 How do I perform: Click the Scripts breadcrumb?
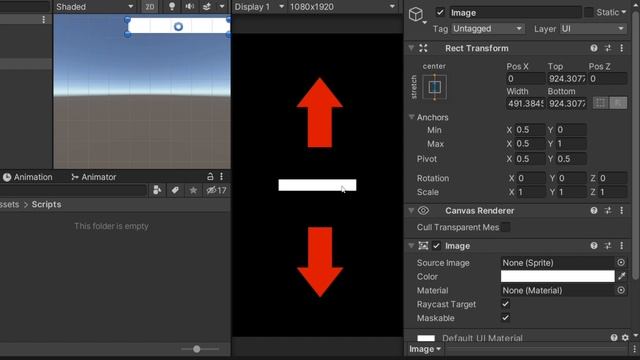(x=47, y=204)
